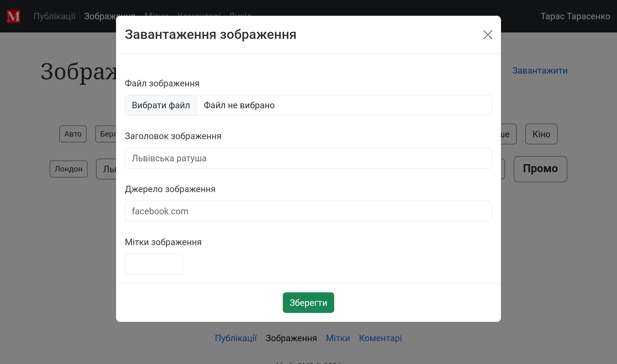Open the footer Публікації link
This screenshot has width=617, height=364.
tap(236, 338)
